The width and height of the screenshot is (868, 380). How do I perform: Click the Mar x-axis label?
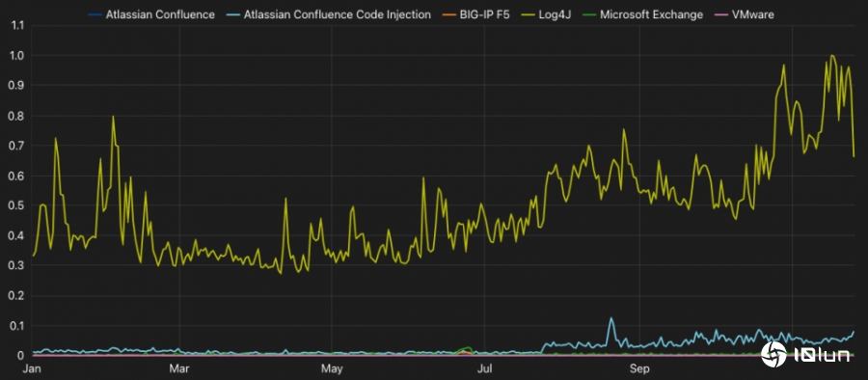pyautogui.click(x=180, y=368)
